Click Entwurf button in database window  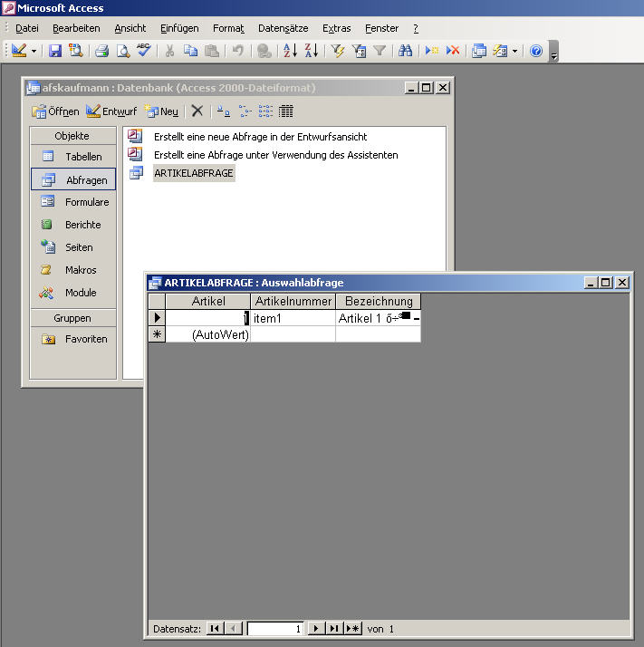pos(111,111)
